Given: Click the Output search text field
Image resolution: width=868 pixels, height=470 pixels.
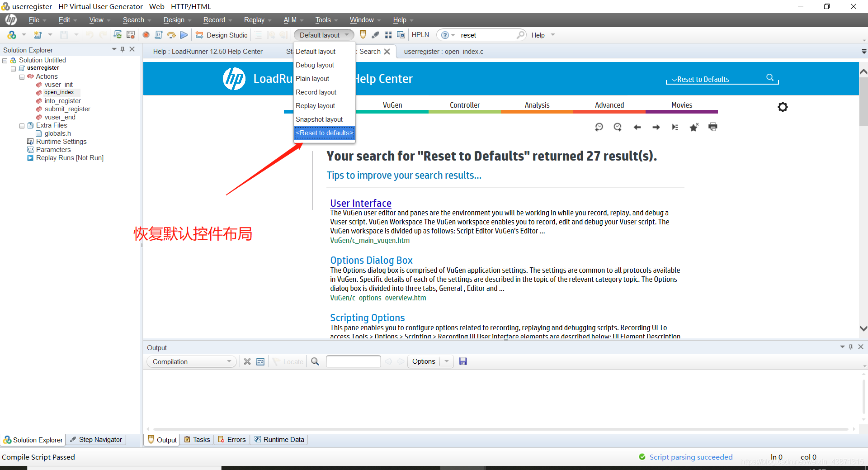Looking at the screenshot, I should tap(353, 361).
